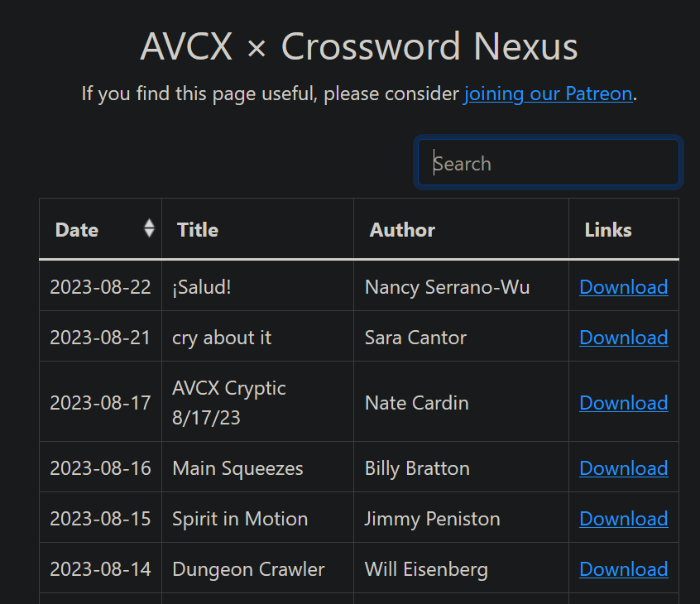Click the Links column header
The width and height of the screenshot is (700, 604).
(608, 230)
